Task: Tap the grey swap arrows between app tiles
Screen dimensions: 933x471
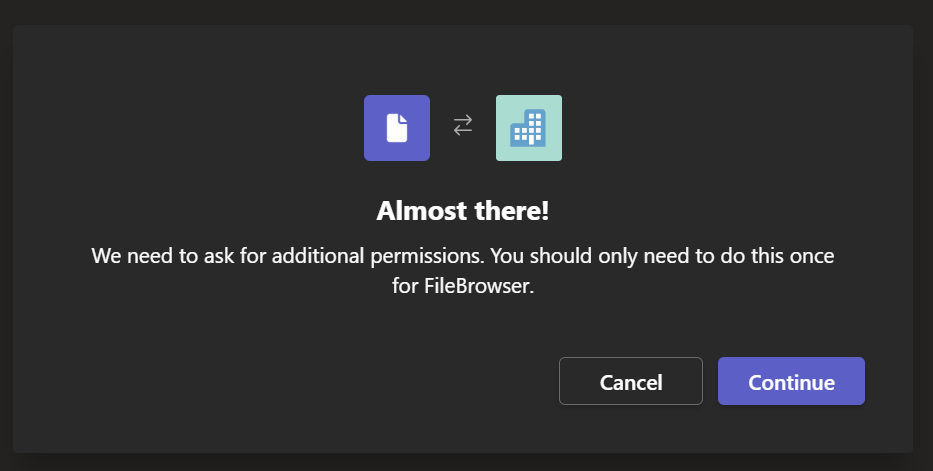Action: pyautogui.click(x=462, y=126)
